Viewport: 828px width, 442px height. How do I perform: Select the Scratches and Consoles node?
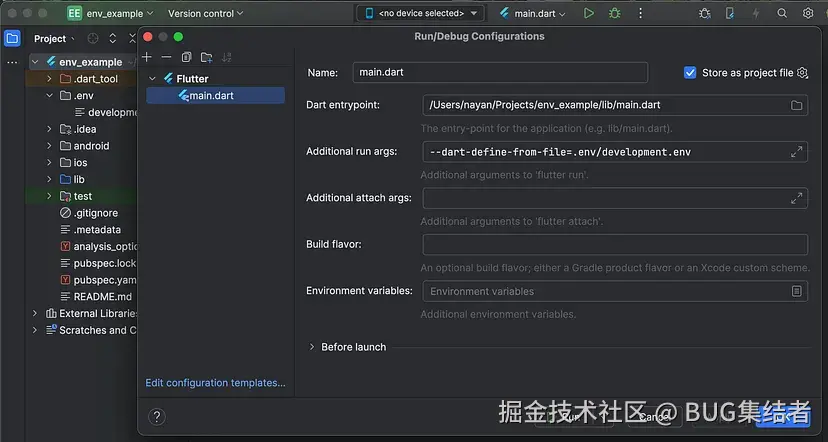click(91, 330)
